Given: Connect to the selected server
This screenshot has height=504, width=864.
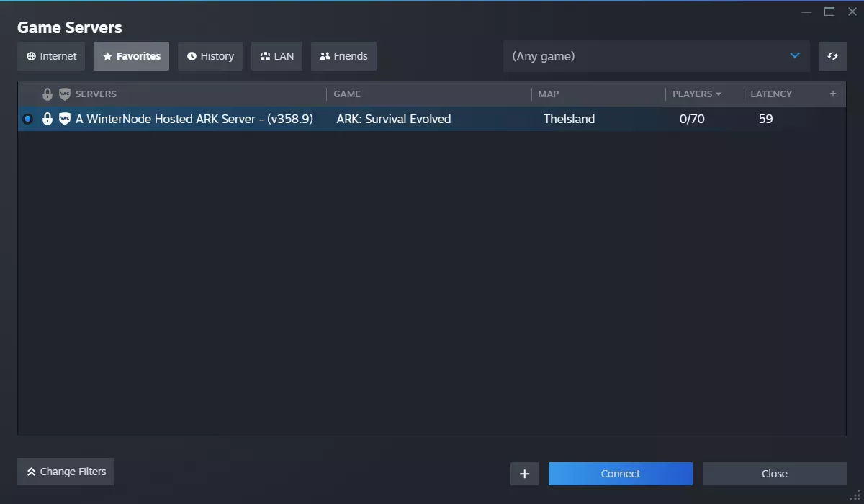Looking at the screenshot, I should pos(620,473).
